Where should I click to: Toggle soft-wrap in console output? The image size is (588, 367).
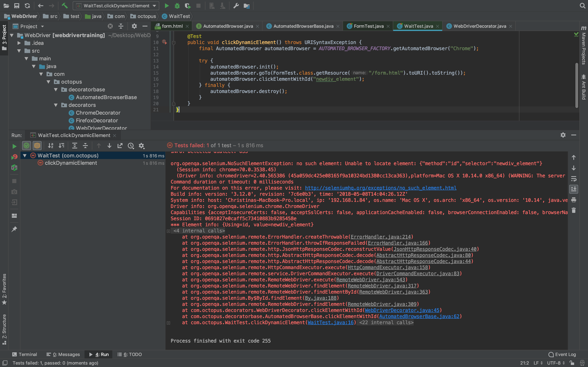574,179
